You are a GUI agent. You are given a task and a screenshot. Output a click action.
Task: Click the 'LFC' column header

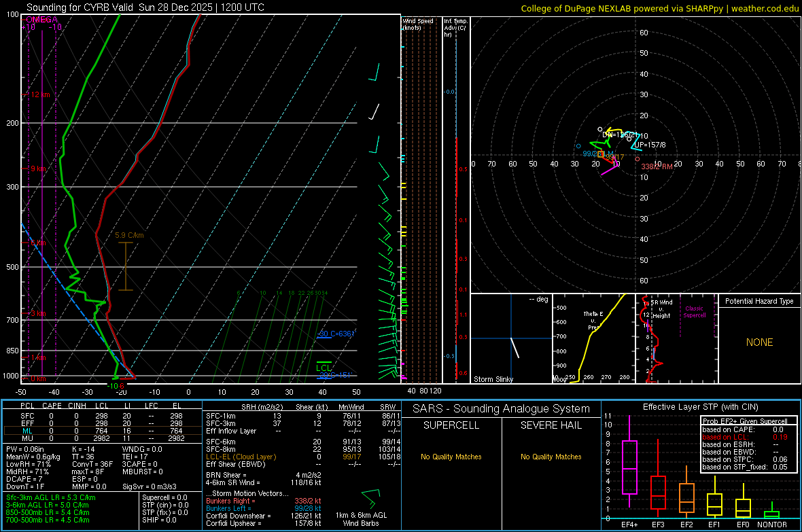(151, 406)
